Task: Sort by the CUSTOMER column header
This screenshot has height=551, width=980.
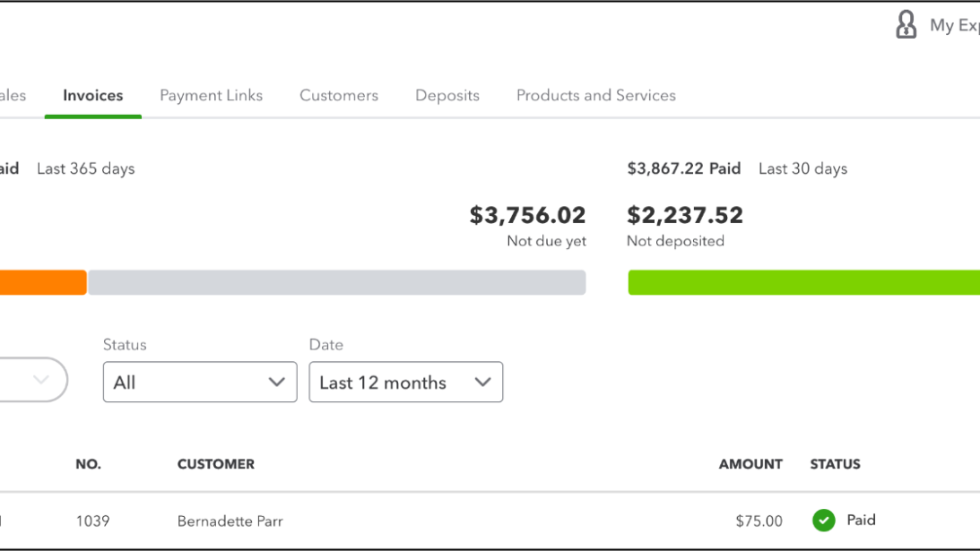Action: [216, 464]
